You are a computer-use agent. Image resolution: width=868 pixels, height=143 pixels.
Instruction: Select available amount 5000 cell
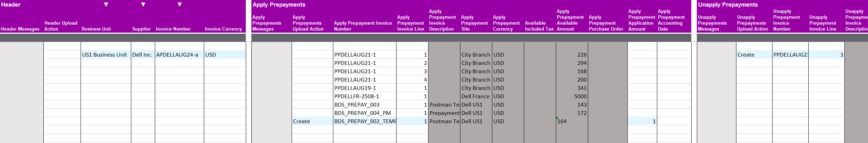tap(572, 96)
